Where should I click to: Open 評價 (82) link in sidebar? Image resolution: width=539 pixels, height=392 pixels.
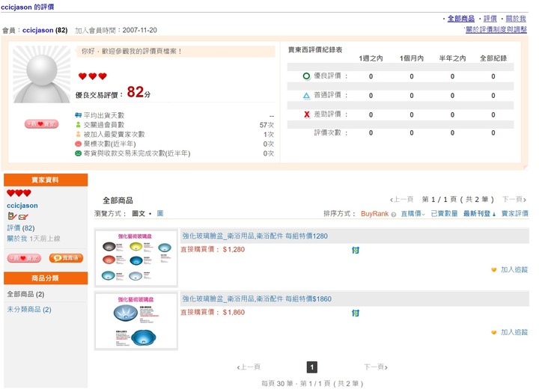point(21,227)
